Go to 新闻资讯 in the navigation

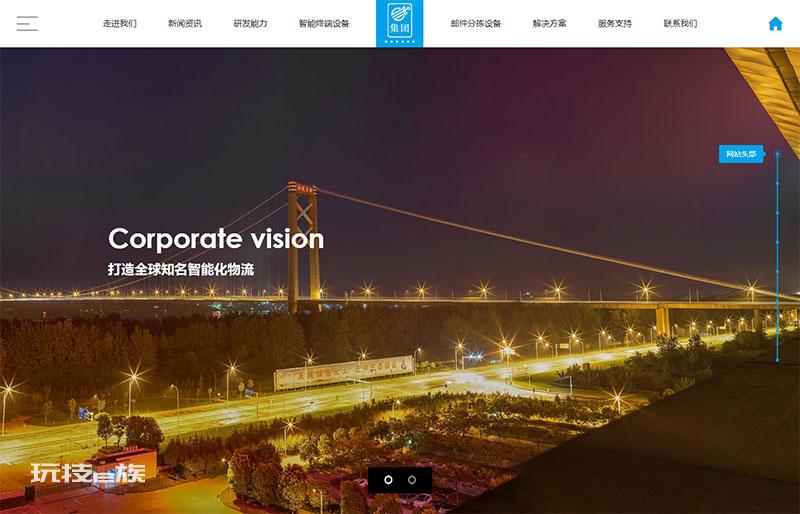[185, 23]
